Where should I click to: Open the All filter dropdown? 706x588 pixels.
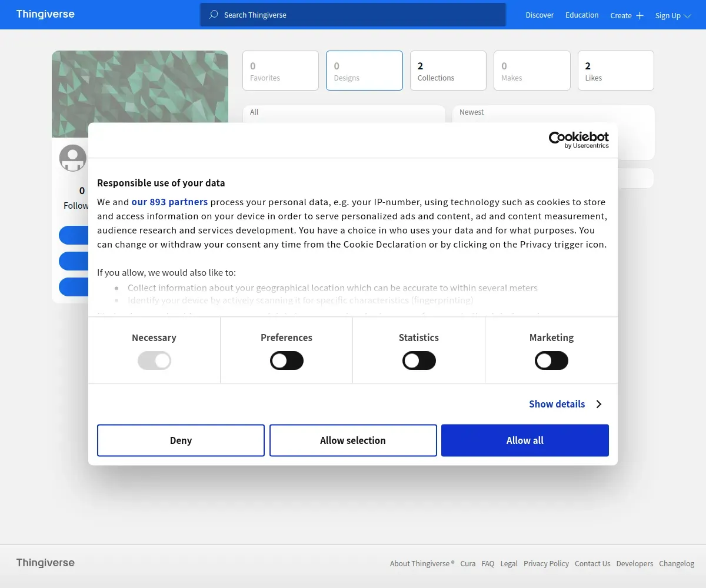coord(344,114)
